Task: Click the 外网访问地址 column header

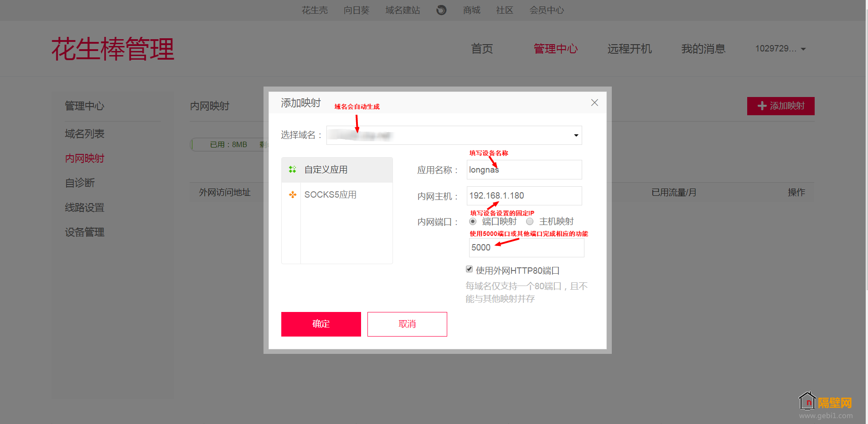Action: pyautogui.click(x=225, y=193)
